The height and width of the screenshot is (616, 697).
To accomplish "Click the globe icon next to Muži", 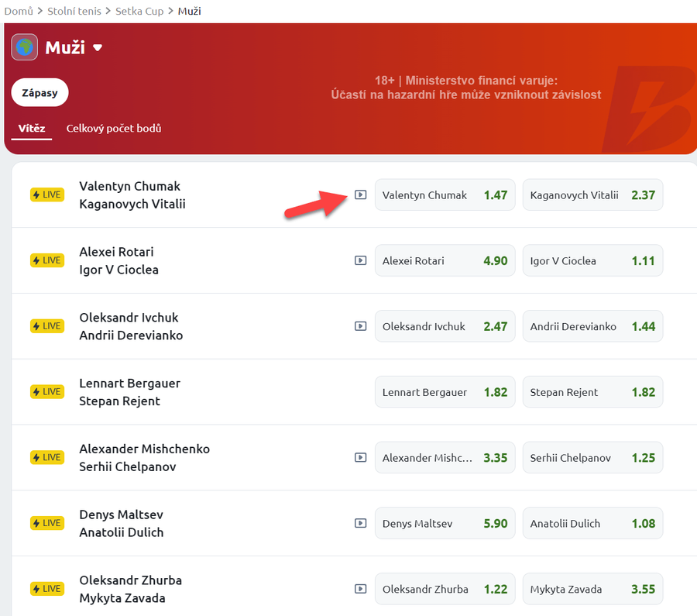I will (25, 47).
